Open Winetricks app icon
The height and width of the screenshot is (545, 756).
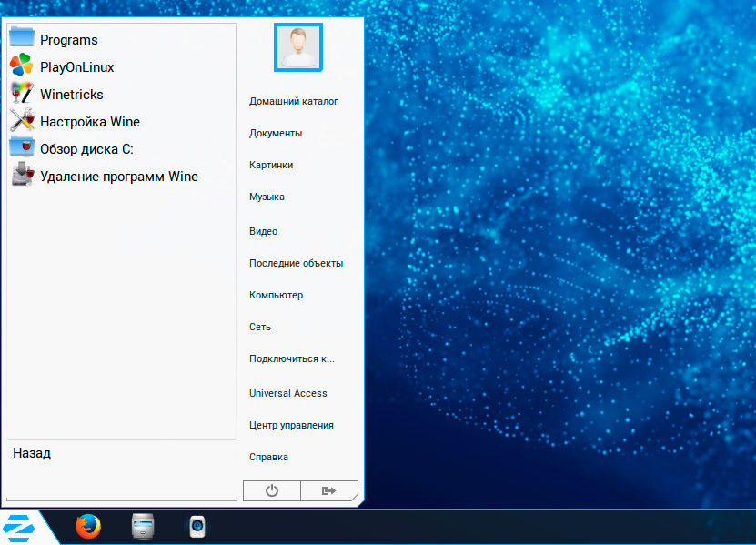[22, 94]
